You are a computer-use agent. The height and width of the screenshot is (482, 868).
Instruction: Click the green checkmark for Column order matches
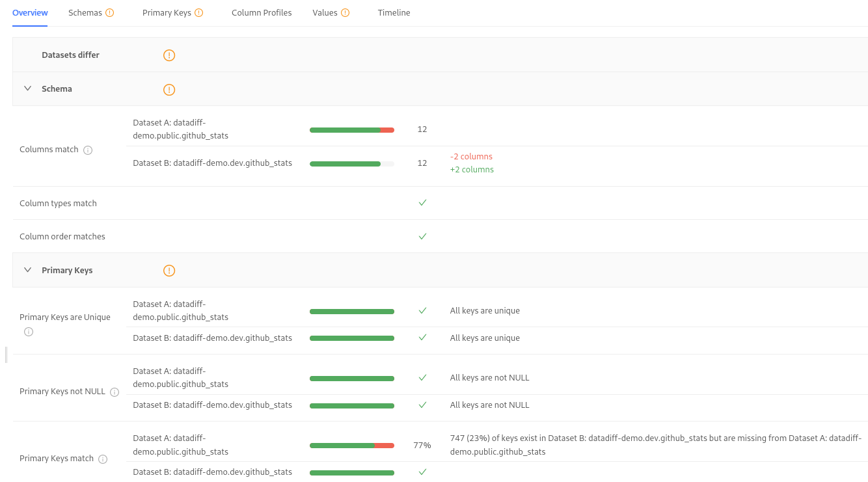[422, 236]
